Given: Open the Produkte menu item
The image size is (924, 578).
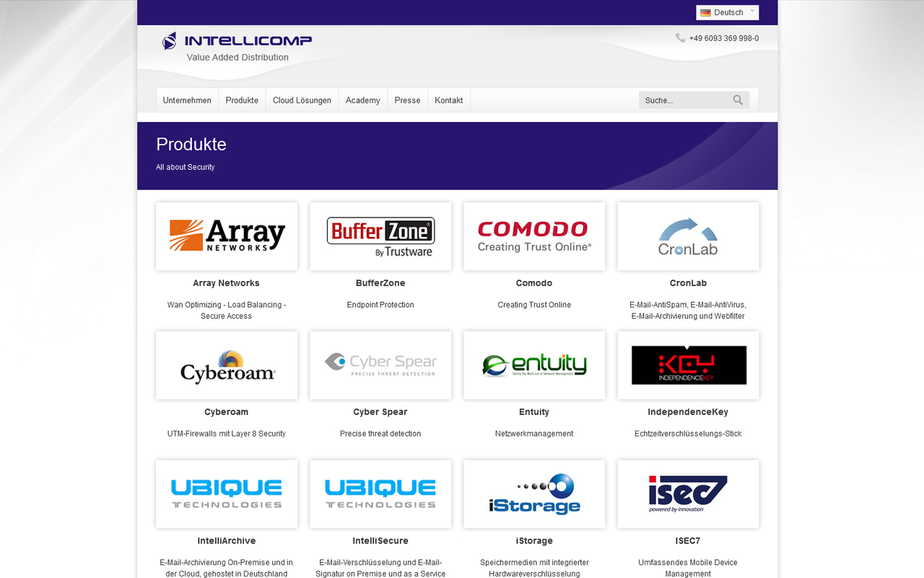Looking at the screenshot, I should click(242, 100).
